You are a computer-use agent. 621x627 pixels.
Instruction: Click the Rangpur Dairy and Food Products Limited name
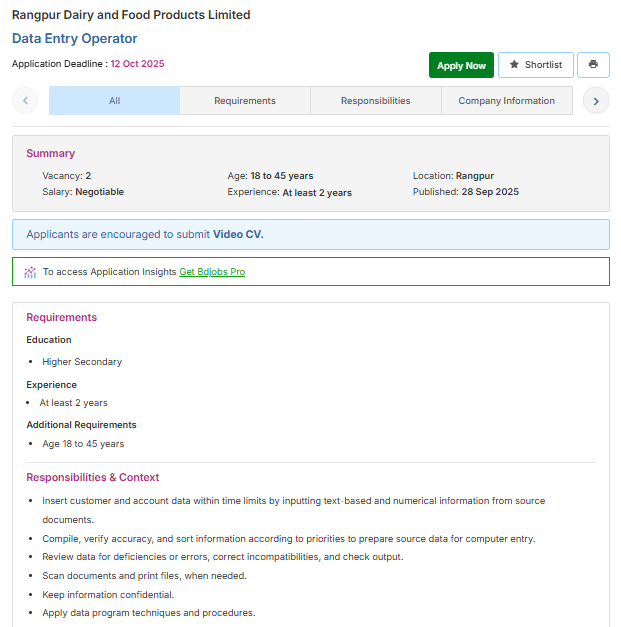131,15
